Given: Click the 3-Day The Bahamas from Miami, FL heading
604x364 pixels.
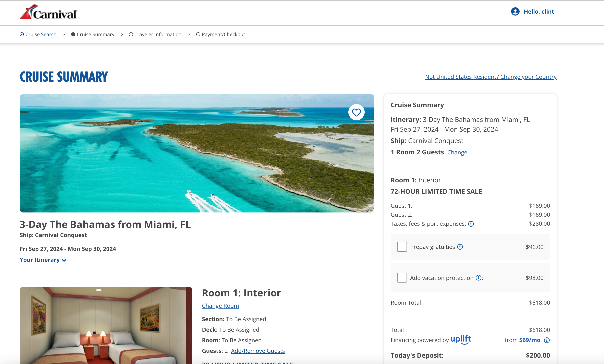Looking at the screenshot, I should click(x=105, y=224).
